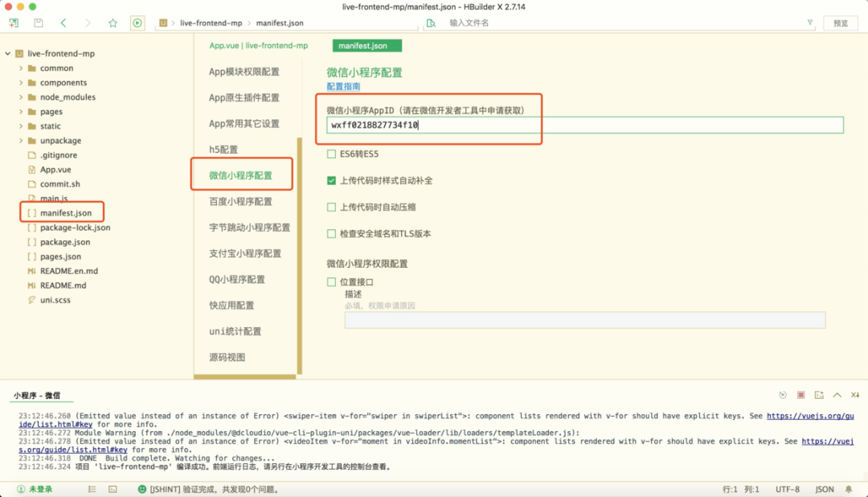Image resolution: width=868 pixels, height=497 pixels.
Task: Click the console open folder icon
Action: pyautogui.click(x=819, y=395)
